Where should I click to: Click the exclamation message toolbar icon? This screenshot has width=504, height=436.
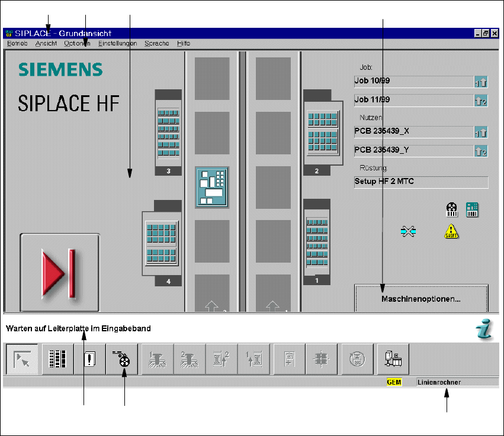tap(89, 359)
